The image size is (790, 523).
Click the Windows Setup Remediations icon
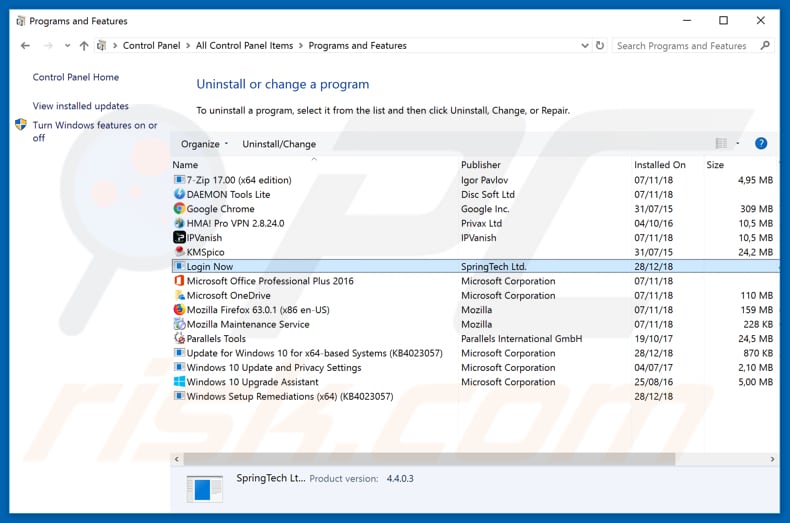(179, 396)
